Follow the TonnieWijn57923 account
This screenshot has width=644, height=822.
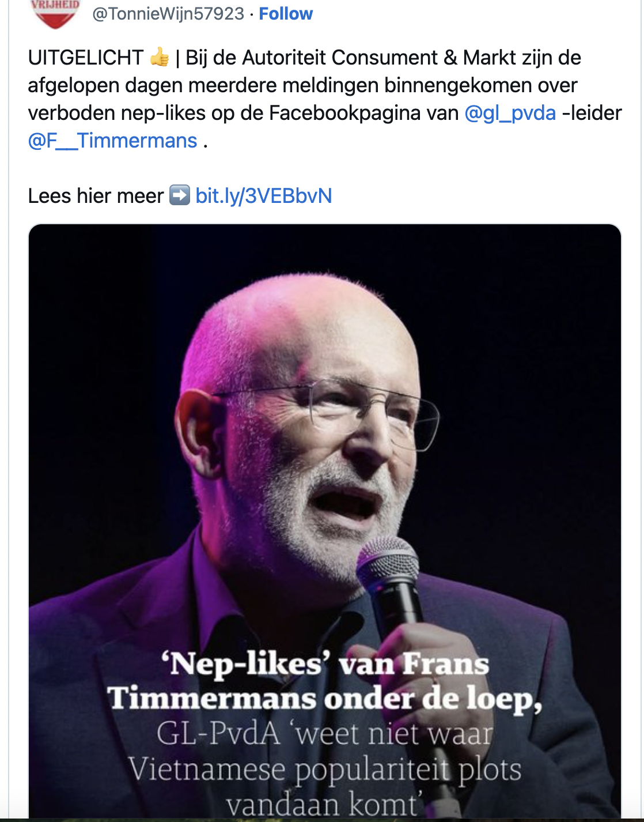click(x=286, y=14)
